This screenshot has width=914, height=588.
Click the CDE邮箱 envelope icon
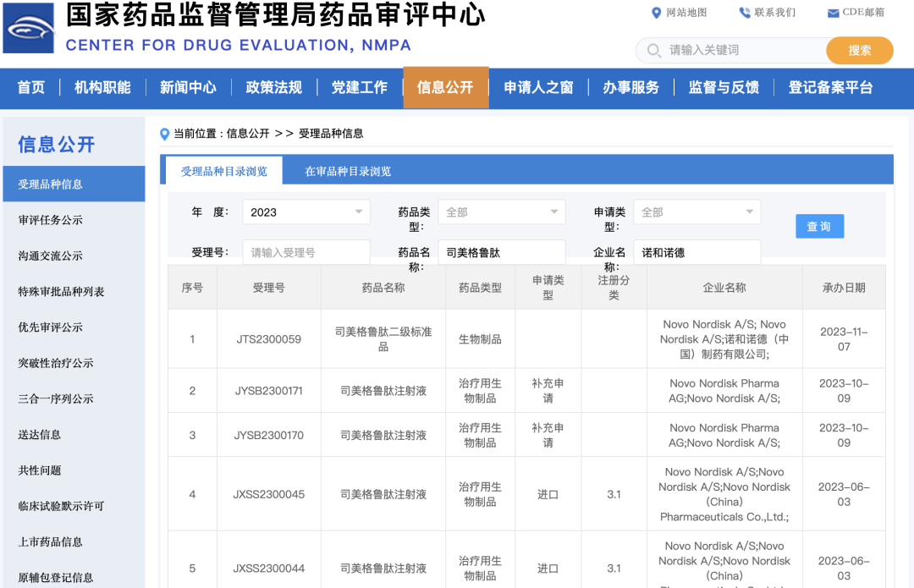coord(833,13)
